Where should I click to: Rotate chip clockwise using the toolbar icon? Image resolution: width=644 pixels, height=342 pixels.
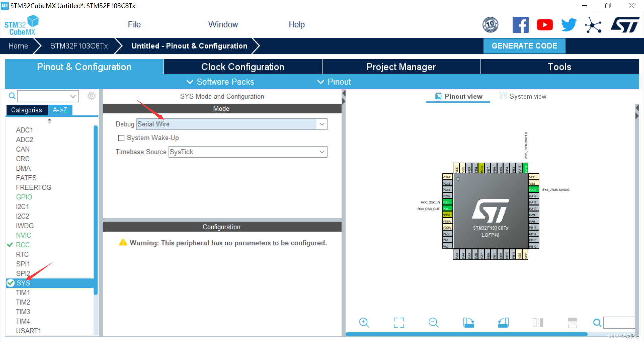[x=469, y=323]
